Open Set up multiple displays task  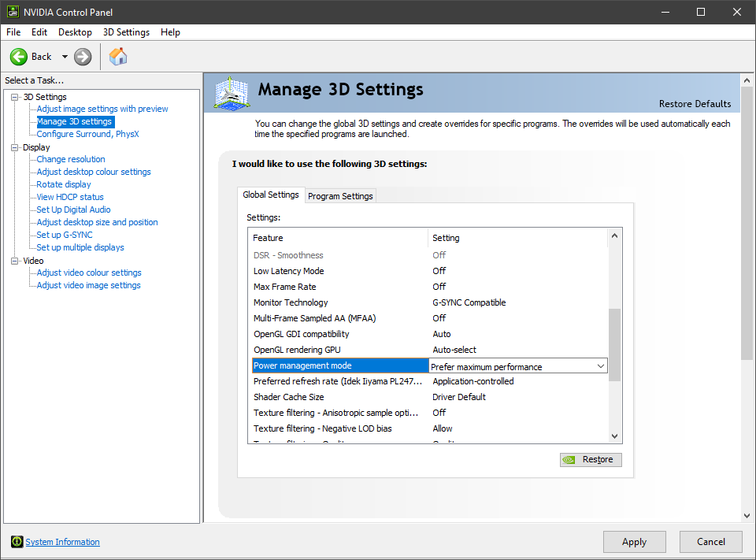coord(80,247)
